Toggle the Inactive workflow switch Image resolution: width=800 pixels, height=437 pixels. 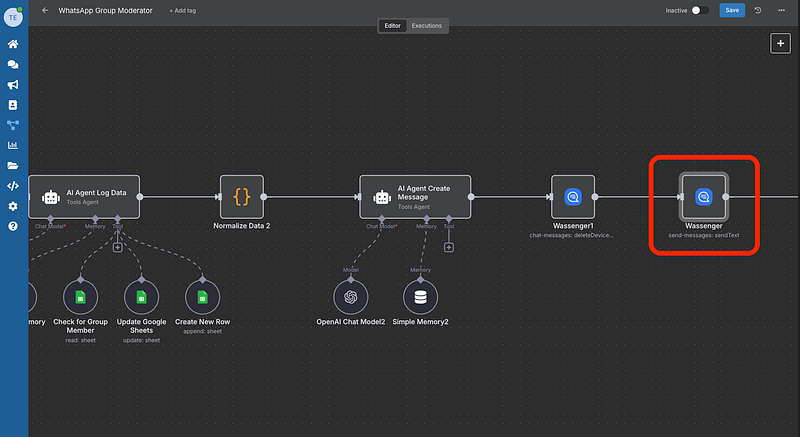tap(700, 10)
